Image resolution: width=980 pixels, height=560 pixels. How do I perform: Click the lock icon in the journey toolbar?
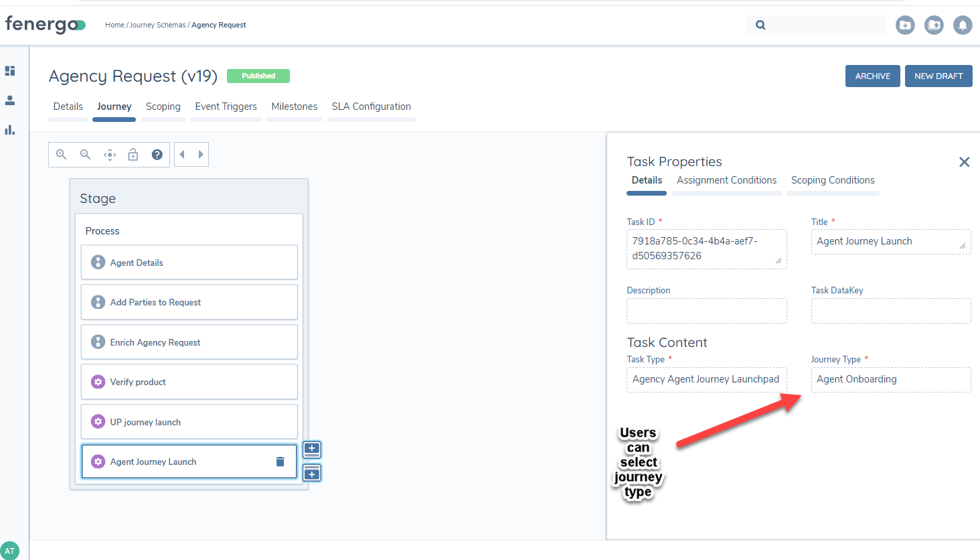pyautogui.click(x=133, y=154)
